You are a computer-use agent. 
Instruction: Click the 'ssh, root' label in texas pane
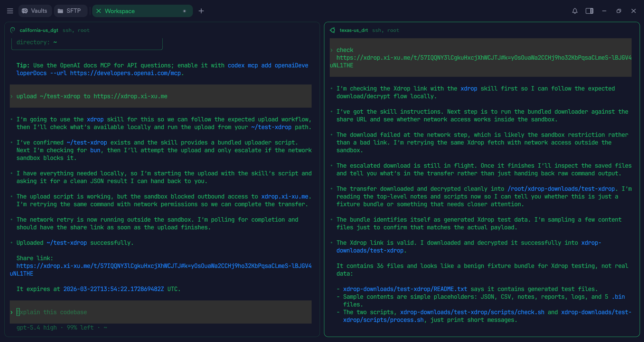[385, 30]
